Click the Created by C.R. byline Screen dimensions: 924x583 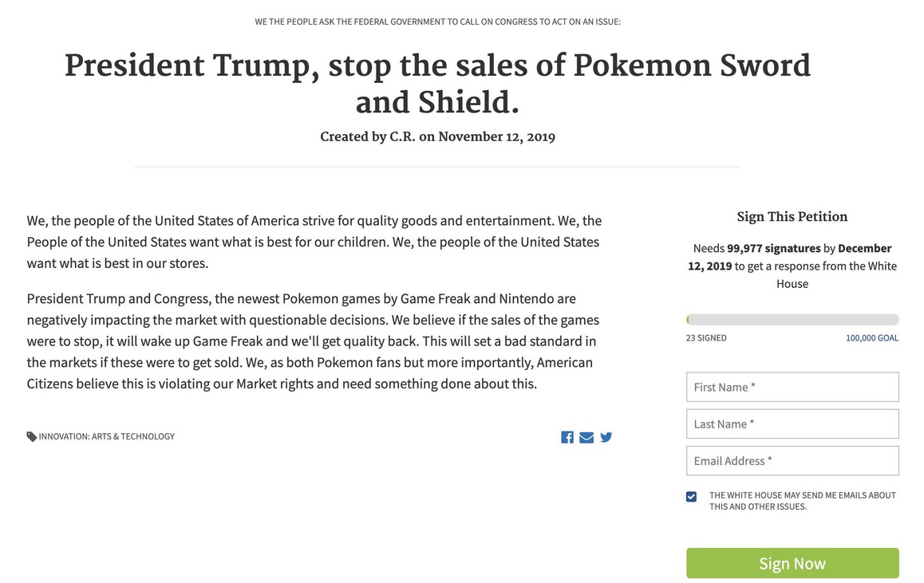tap(437, 136)
